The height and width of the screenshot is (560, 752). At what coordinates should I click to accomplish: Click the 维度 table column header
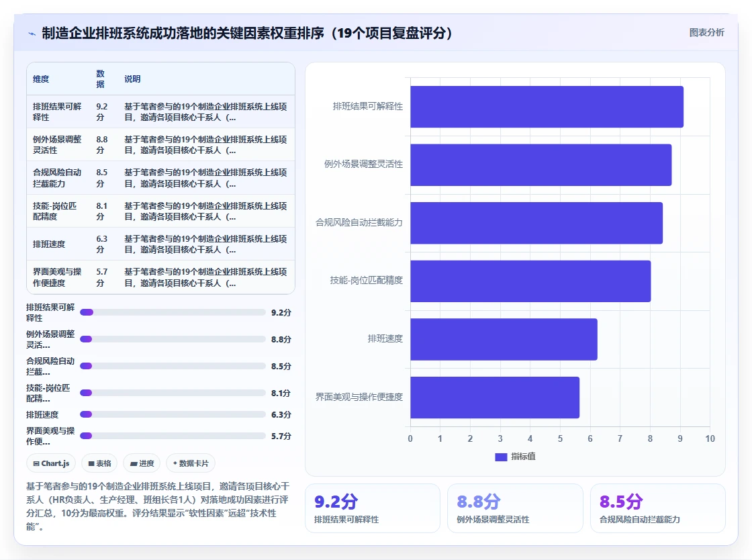pyautogui.click(x=58, y=79)
